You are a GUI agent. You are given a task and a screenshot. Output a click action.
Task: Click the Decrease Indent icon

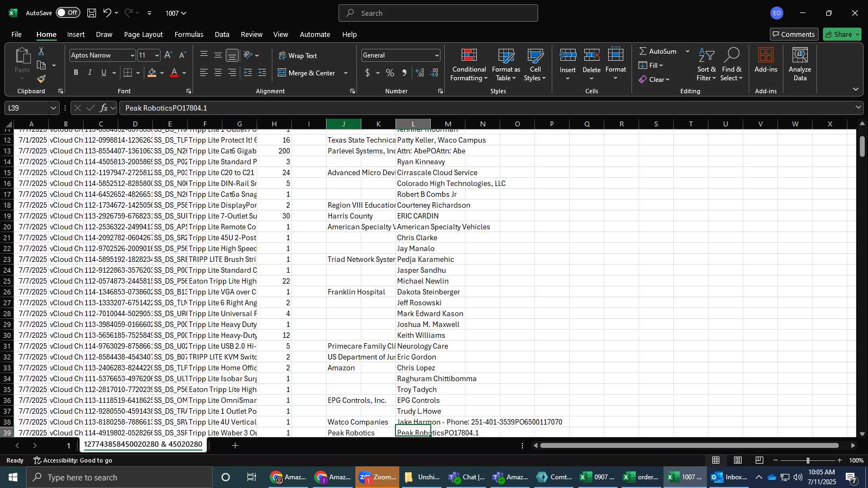(248, 73)
